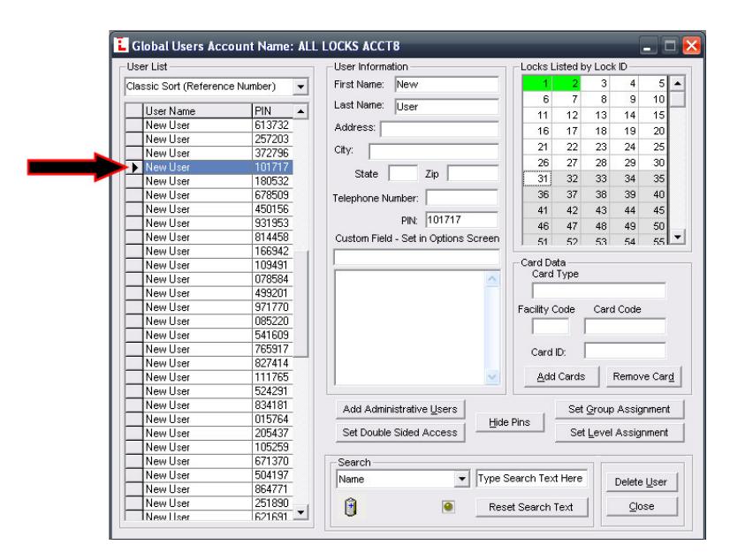Click the Type Search Text Here box

[x=531, y=478]
